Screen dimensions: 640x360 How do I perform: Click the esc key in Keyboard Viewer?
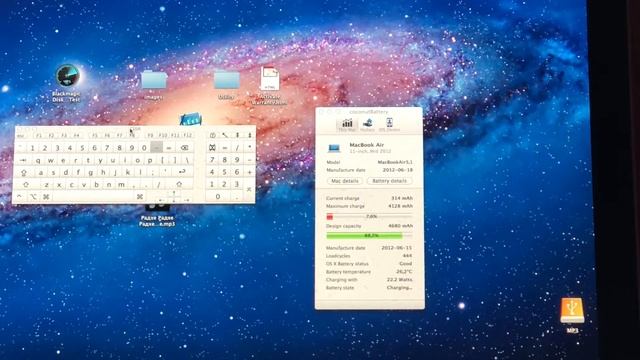pos(20,136)
